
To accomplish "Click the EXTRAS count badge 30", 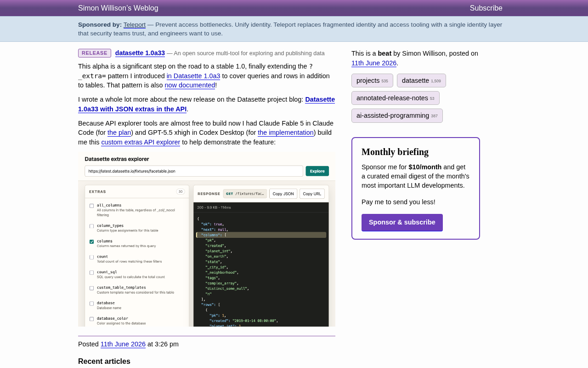I will tap(181, 191).
